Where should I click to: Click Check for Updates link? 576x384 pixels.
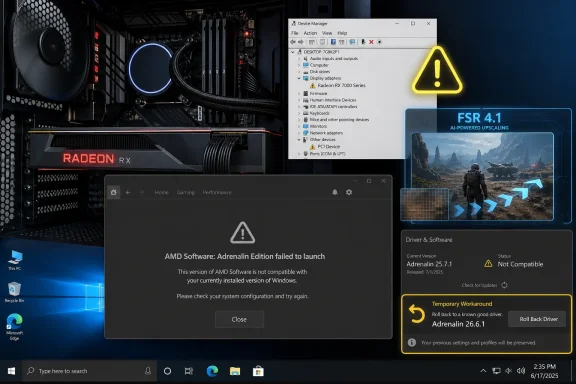(x=479, y=285)
